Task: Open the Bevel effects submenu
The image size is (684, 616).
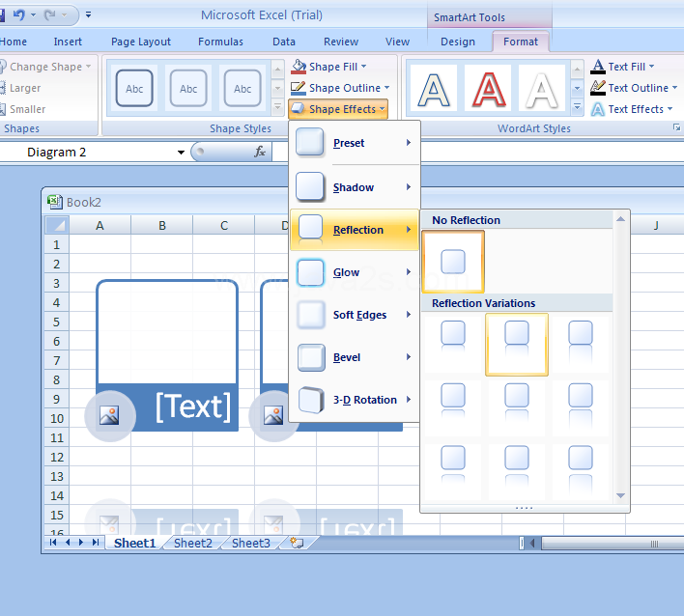Action: [x=355, y=357]
